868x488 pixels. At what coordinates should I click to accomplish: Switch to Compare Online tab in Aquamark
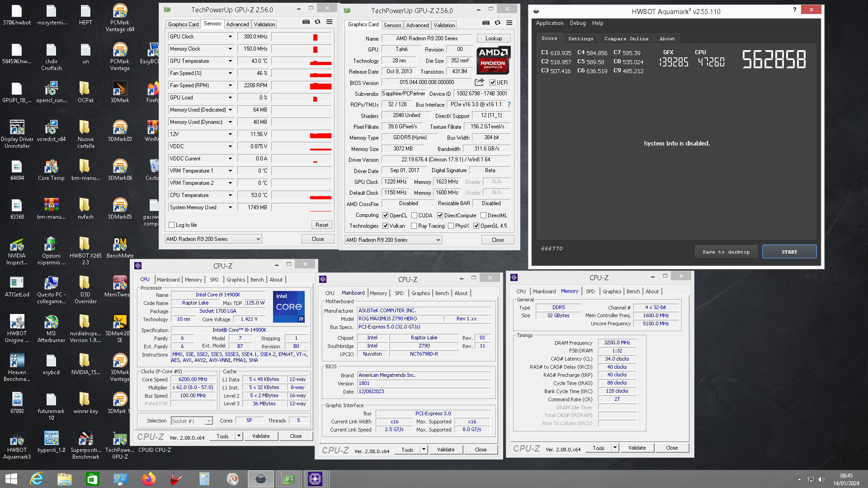point(626,39)
